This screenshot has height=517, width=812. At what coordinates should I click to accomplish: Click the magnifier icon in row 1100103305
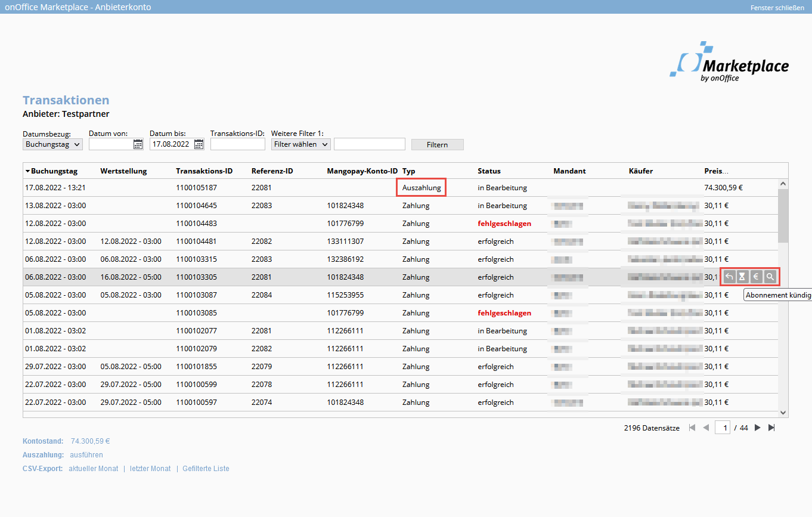[770, 277]
